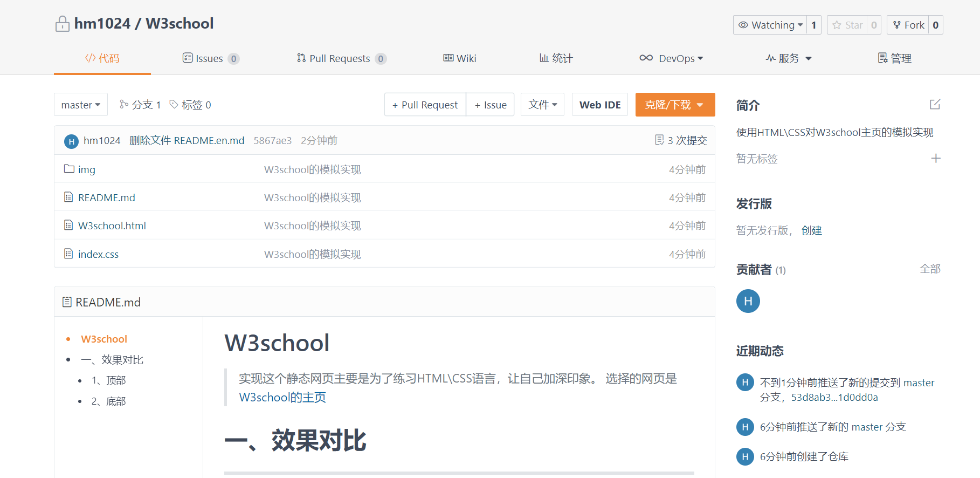Image resolution: width=980 pixels, height=478 pixels.
Task: Launch the Web IDE
Action: [x=600, y=105]
